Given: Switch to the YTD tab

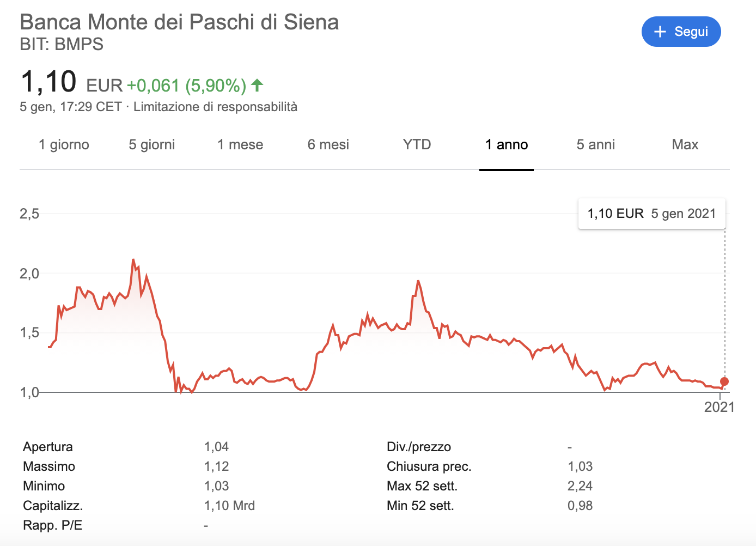Looking at the screenshot, I should (x=417, y=144).
